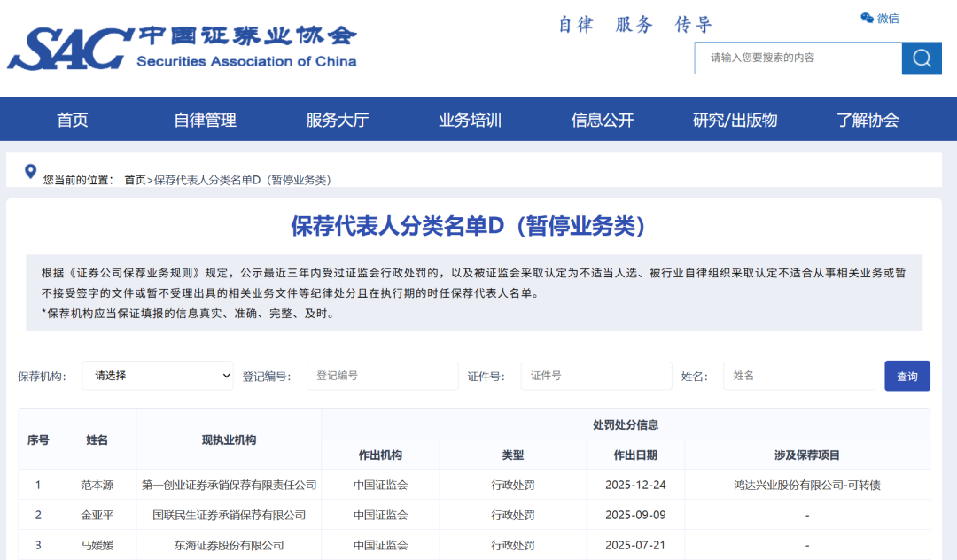Click the 现执业机构 column header

tap(229, 439)
